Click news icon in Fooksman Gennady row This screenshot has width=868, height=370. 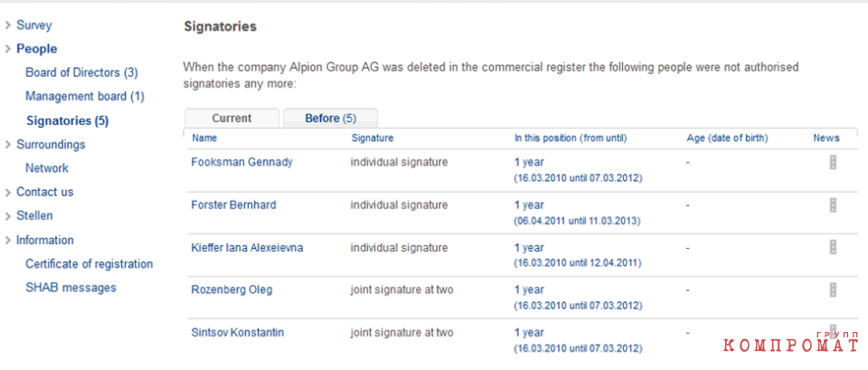click(833, 162)
